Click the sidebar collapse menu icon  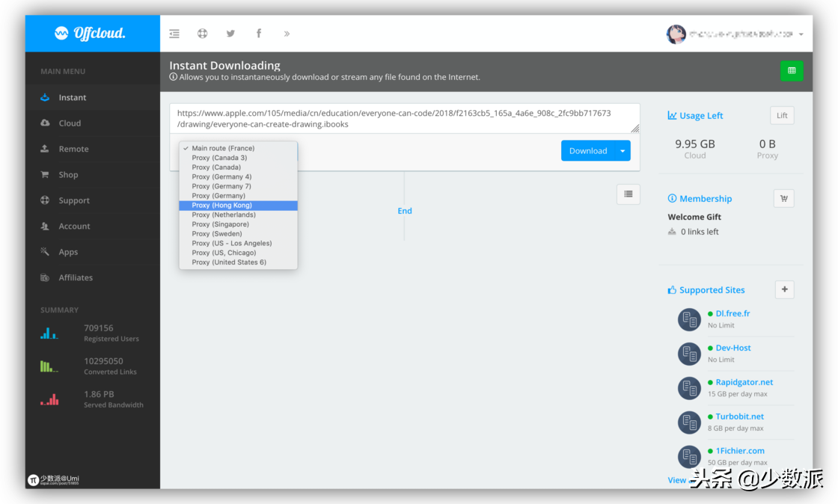[174, 34]
